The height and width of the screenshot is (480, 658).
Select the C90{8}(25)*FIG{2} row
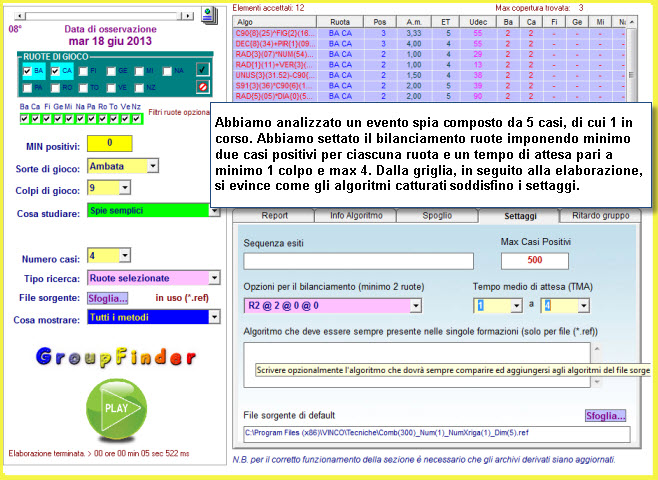point(430,33)
